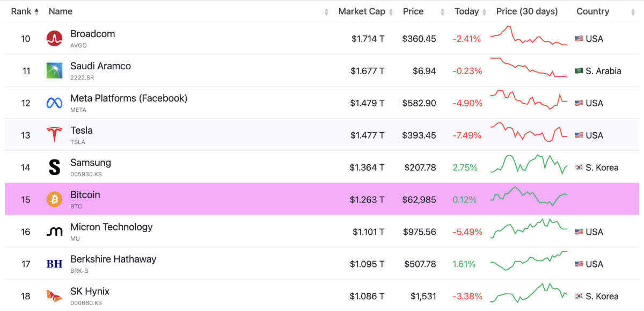Screen dimensions: 644x311
Task: Open the SK Hynix link
Action: pos(90,292)
